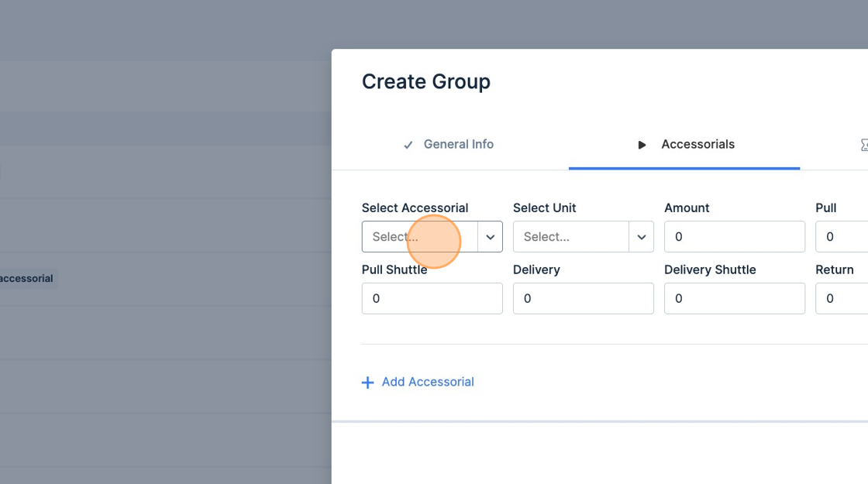This screenshot has width=868, height=484.
Task: Click the Select Accessorial label
Action: pyautogui.click(x=415, y=208)
